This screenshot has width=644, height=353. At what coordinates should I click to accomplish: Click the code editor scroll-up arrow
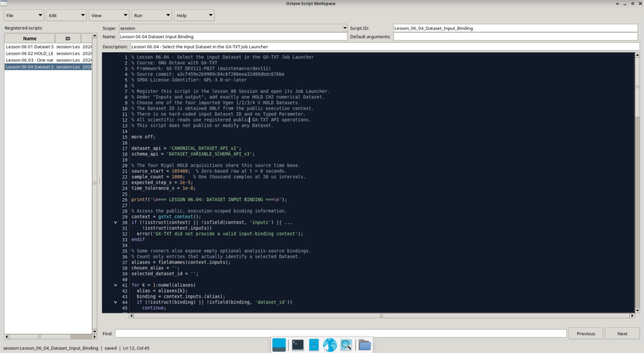pos(638,55)
